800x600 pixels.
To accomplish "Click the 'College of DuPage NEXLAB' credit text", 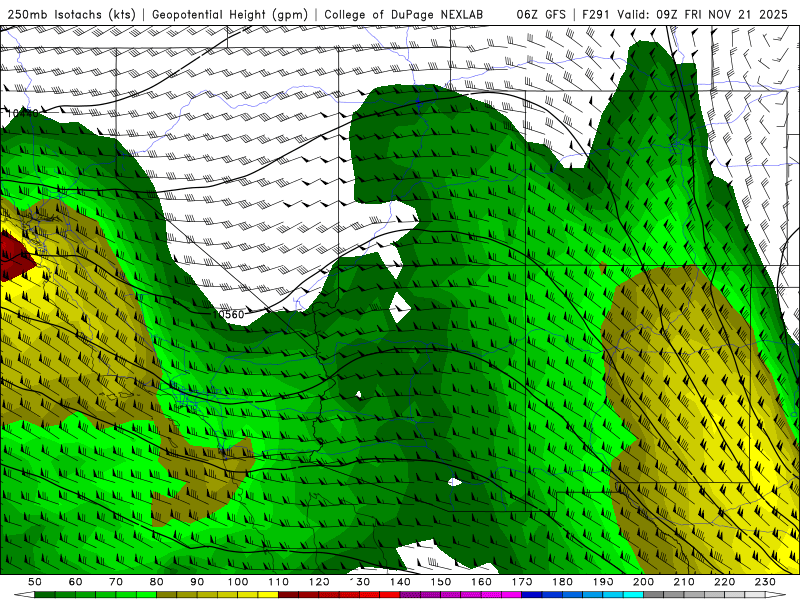I will 404,15.
